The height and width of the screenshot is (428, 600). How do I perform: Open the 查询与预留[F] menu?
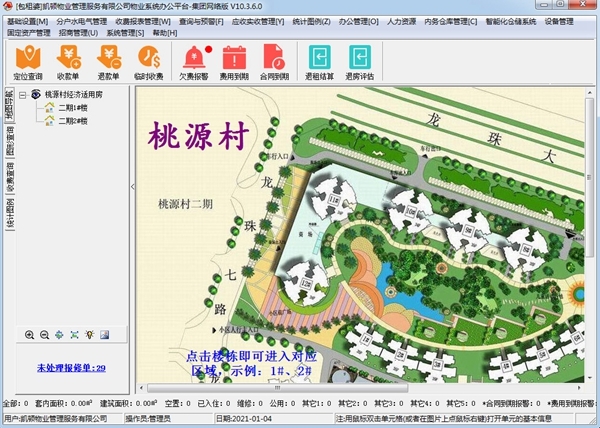coord(201,21)
